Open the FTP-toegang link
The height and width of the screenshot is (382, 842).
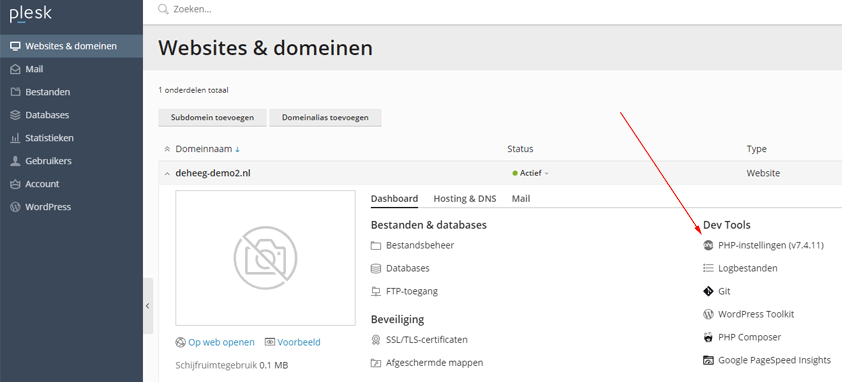pyautogui.click(x=412, y=291)
